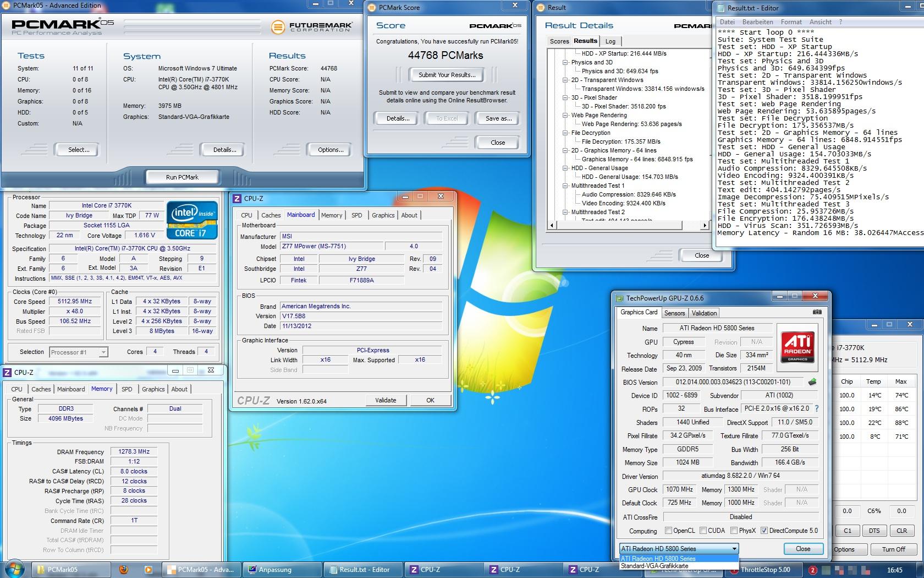
Task: Take GPU-Z screenshot with the camera icon
Action: (x=817, y=312)
